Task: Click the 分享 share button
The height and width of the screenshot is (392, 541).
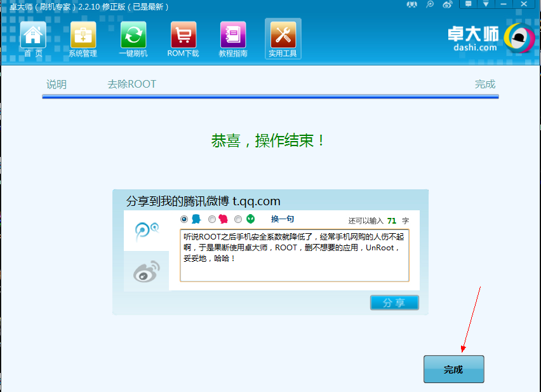Action: tap(394, 302)
